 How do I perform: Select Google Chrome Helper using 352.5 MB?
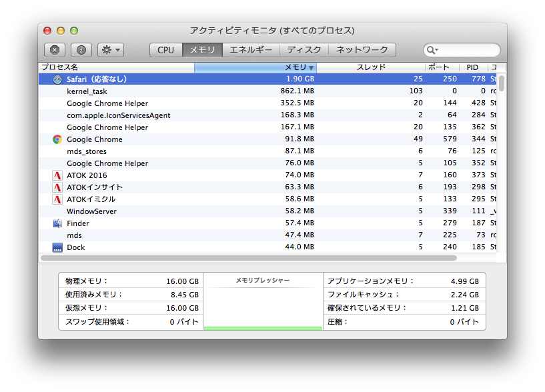[x=267, y=103]
